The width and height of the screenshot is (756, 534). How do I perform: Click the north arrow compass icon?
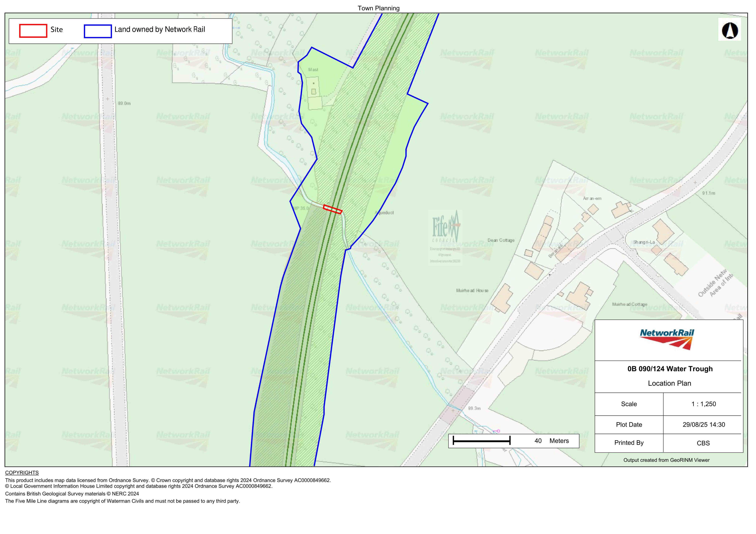point(730,31)
